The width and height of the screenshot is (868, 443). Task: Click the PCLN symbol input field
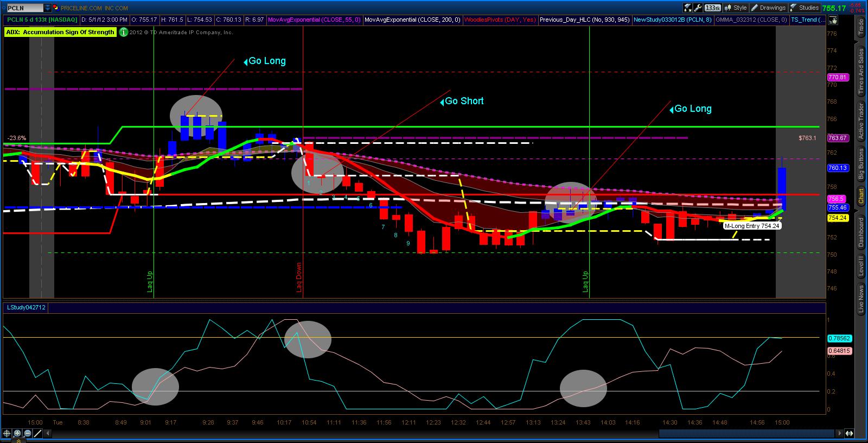point(24,8)
